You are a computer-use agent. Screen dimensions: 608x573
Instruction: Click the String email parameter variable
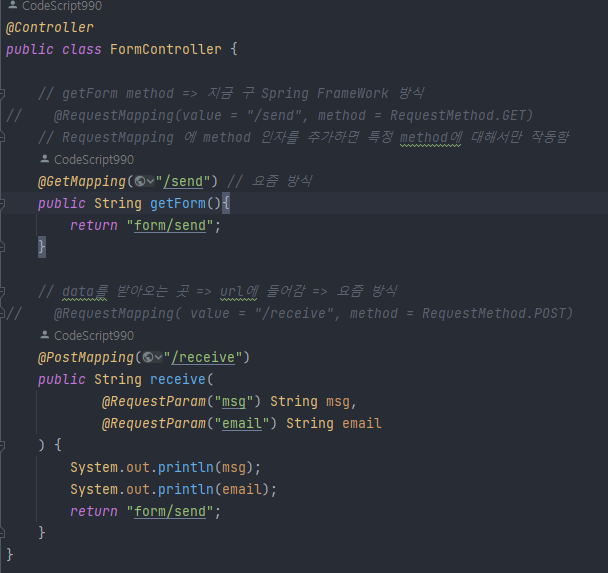pos(362,423)
